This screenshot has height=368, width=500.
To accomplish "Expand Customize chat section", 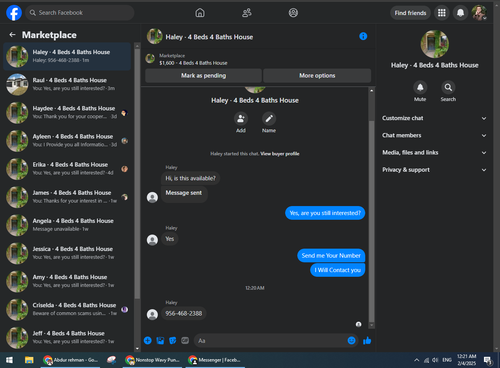I will 434,118.
